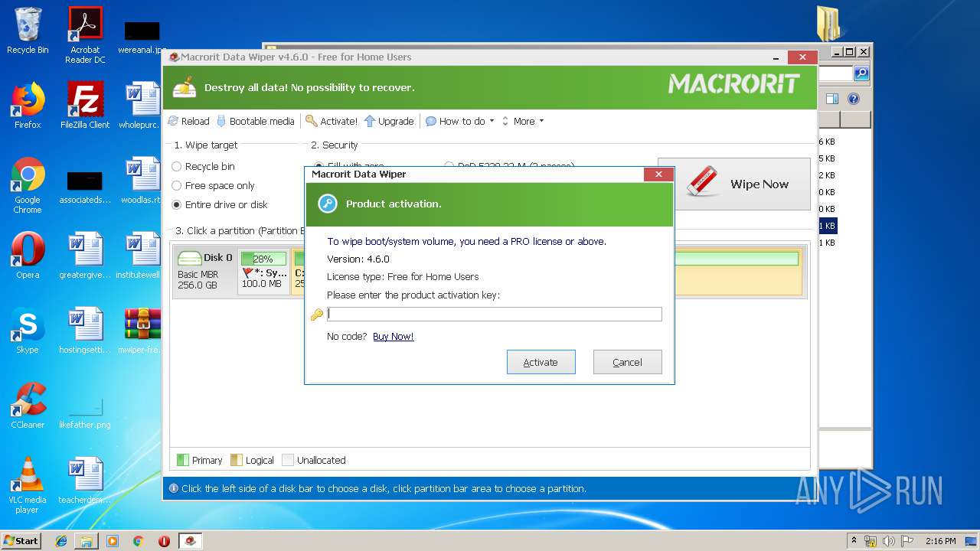Image resolution: width=980 pixels, height=551 pixels.
Task: Click the Unallocated legend color swatch
Action: (x=288, y=460)
